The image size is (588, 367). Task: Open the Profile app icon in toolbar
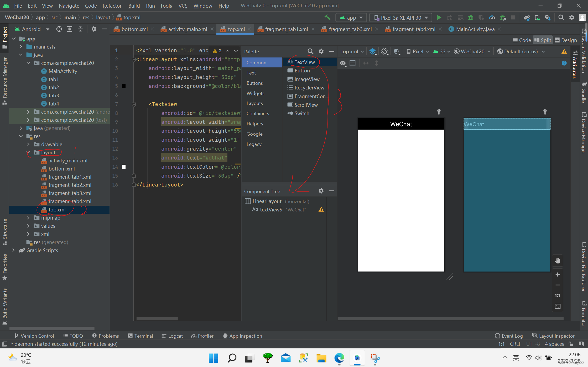492,18
